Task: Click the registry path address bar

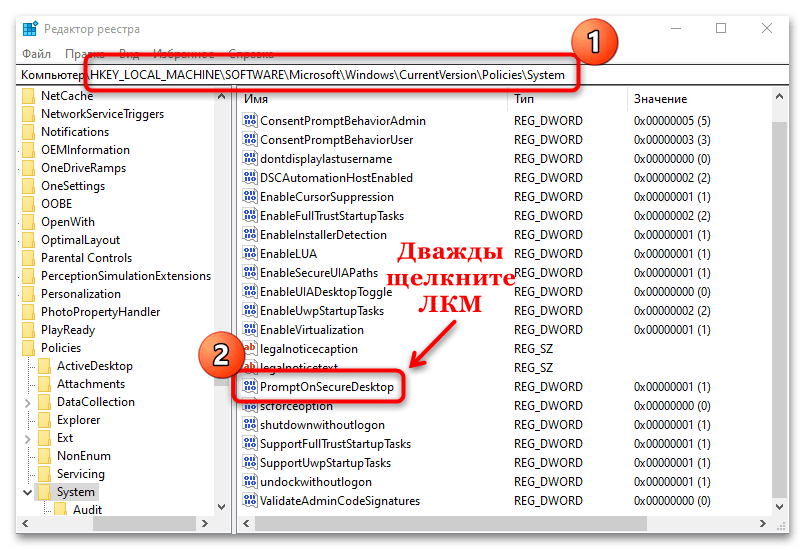Action: coord(400,75)
